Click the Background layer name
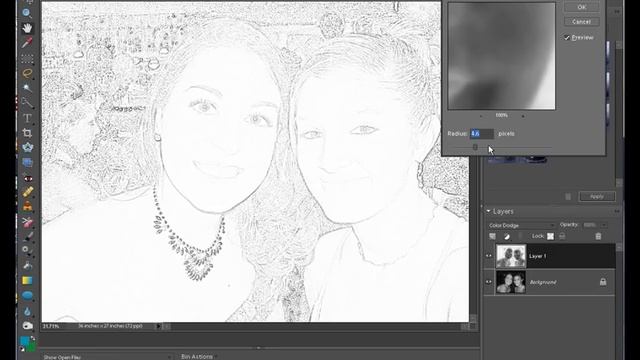Viewport: 640px width, 360px height. (543, 282)
